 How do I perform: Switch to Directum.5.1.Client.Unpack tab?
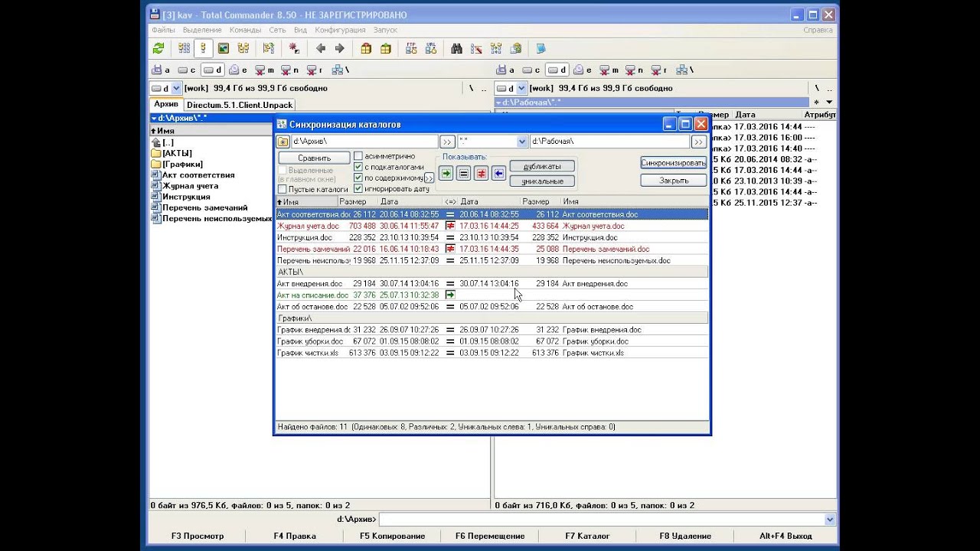(239, 105)
